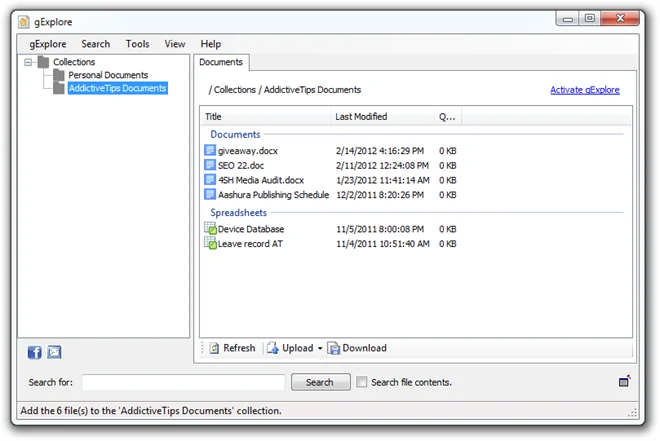This screenshot has width=660, height=441.
Task: Click the Aashura Publishing Schedule document icon
Action: click(x=210, y=194)
